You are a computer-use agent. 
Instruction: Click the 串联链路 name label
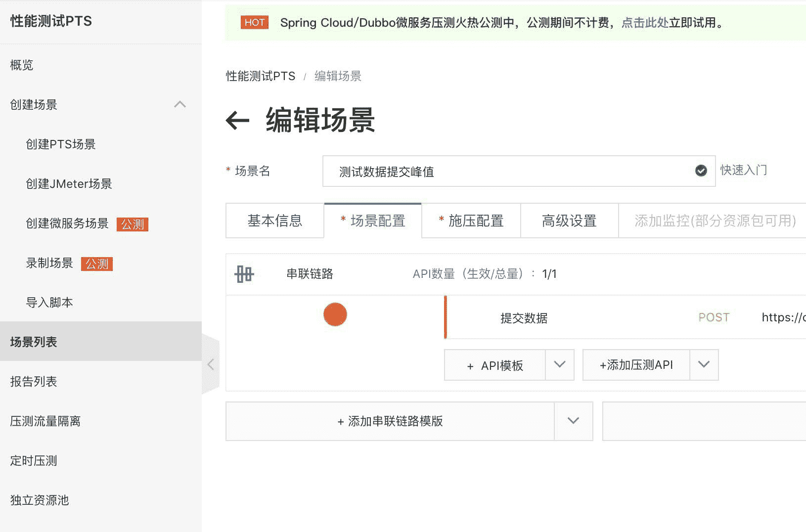[x=310, y=273]
